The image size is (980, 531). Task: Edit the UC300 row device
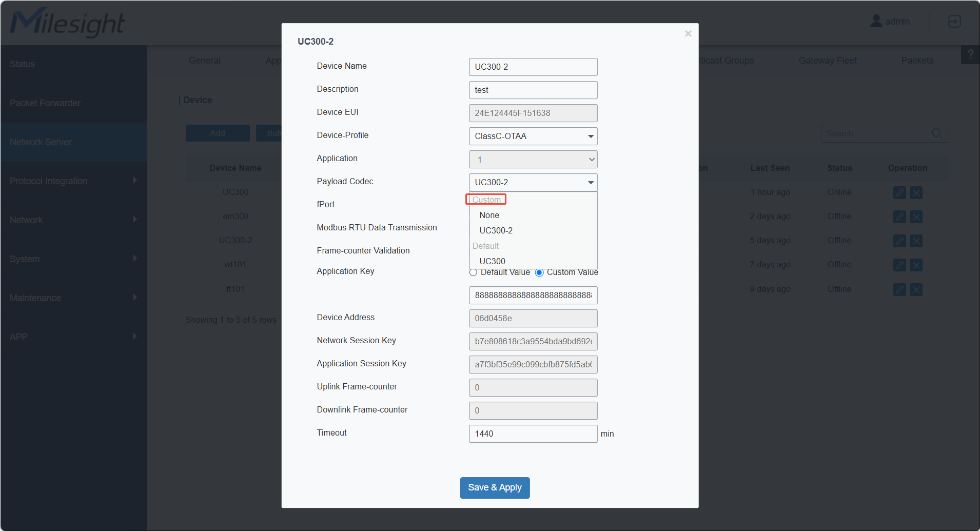point(899,192)
